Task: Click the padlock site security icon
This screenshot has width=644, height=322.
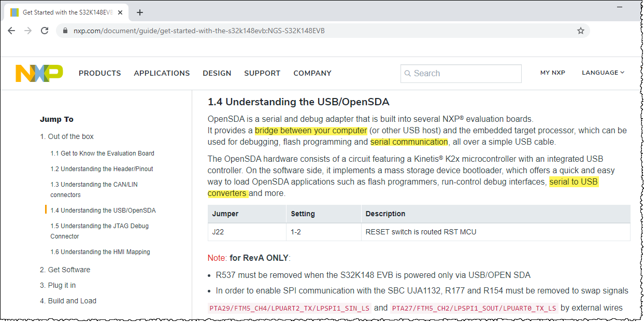Action: [65, 31]
